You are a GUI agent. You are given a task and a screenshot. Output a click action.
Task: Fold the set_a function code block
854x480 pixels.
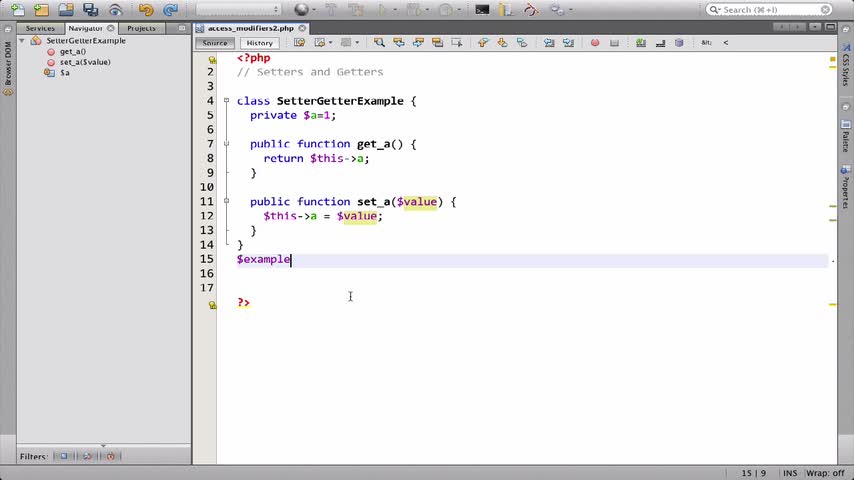tap(227, 201)
